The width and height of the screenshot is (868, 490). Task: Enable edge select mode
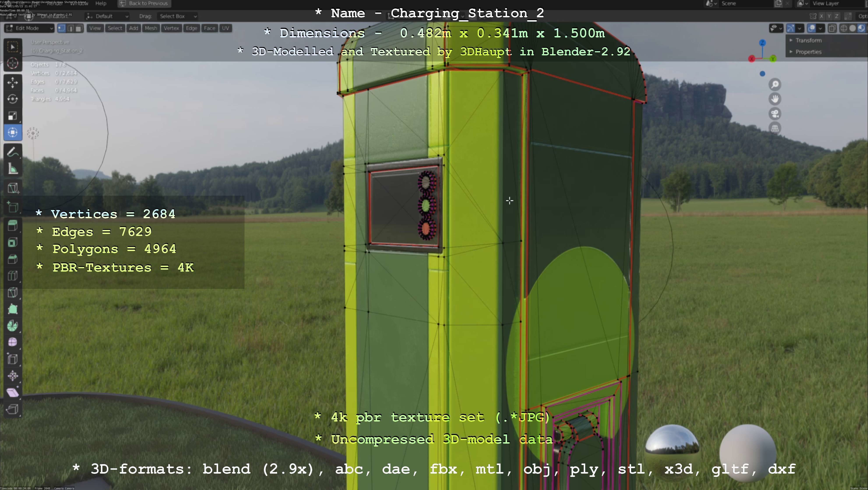coord(70,28)
